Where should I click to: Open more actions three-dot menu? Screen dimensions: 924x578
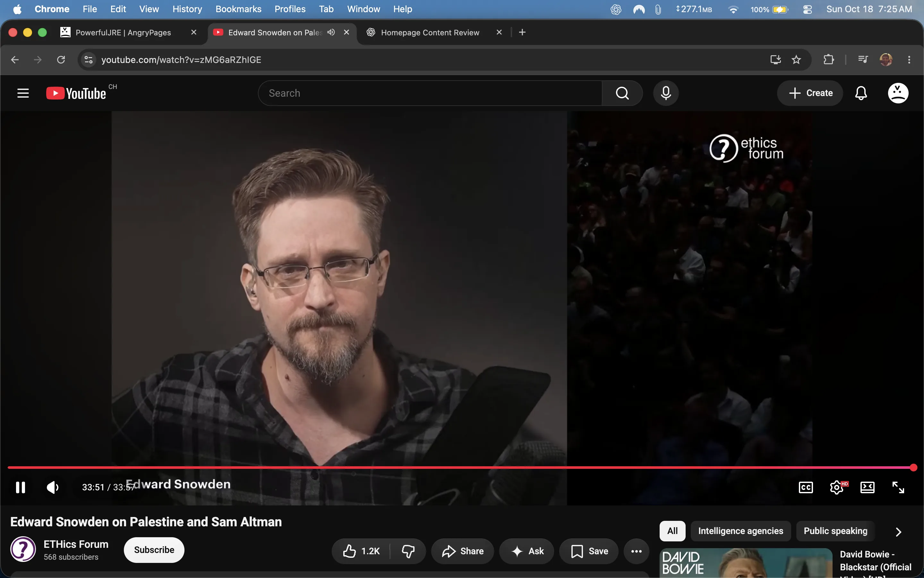tap(636, 551)
